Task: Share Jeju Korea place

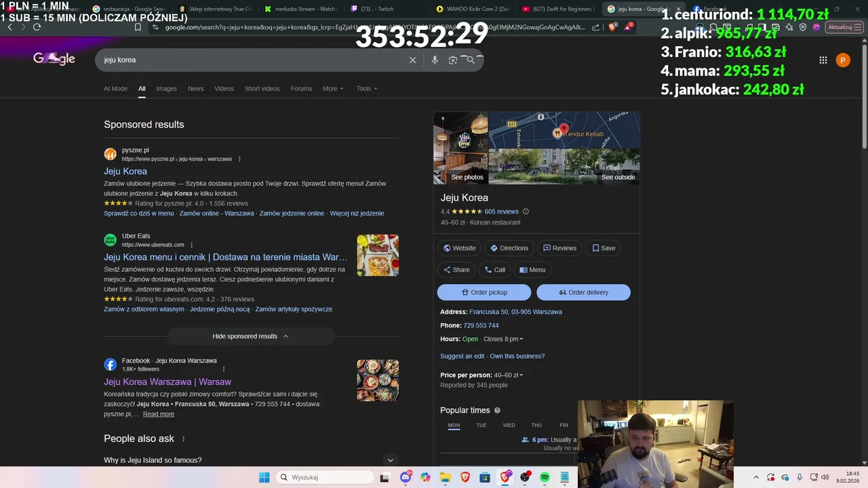Action: tap(456, 270)
